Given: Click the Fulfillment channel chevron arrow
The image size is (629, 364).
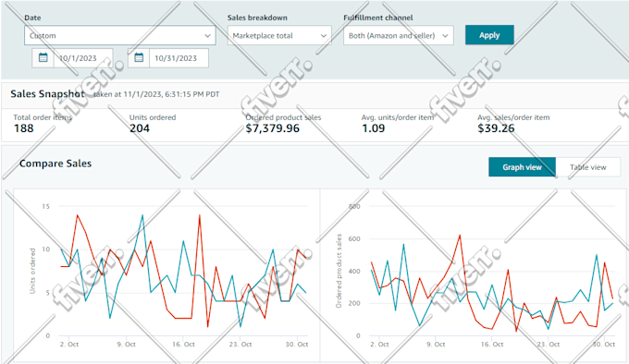Looking at the screenshot, I should click(445, 36).
